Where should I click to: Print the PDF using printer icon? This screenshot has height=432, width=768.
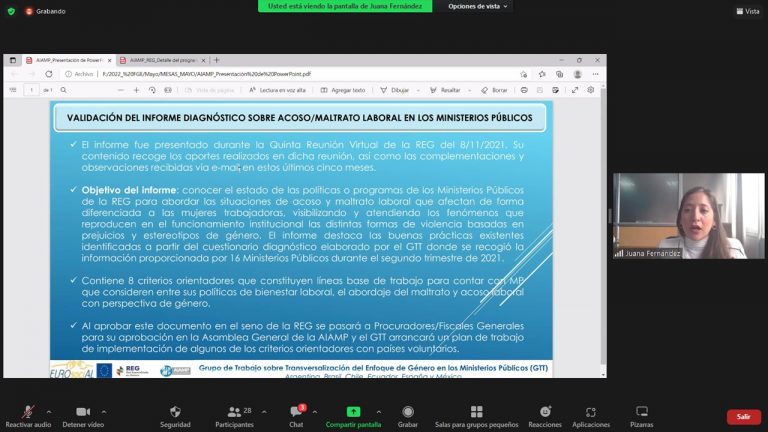pos(524,90)
